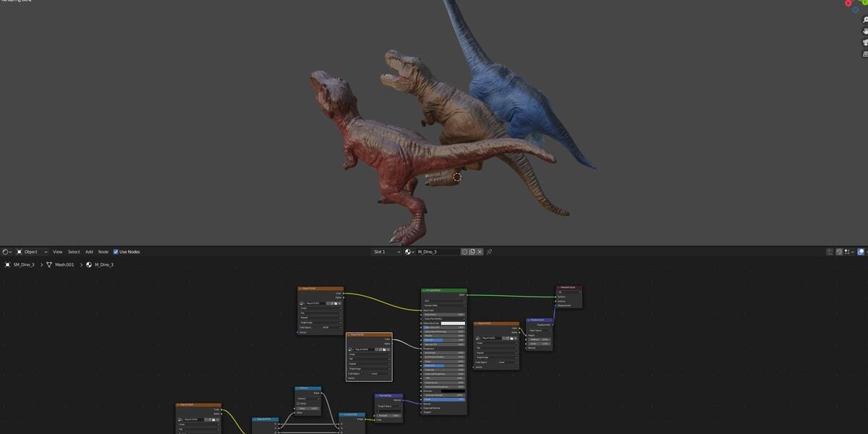Image resolution: width=868 pixels, height=434 pixels.
Task: Click the M_Dino_3 material name field
Action: 438,252
